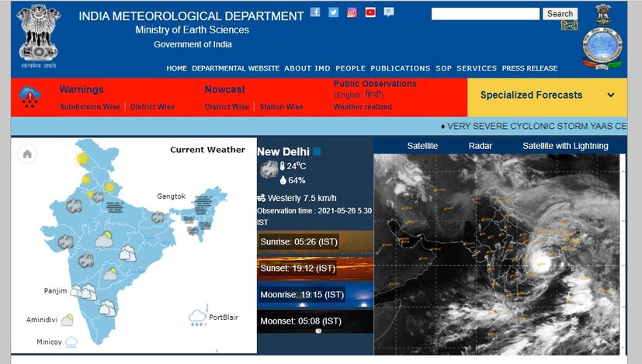The height and width of the screenshot is (364, 642).
Task: Click the Current Weather map title
Action: [207, 150]
